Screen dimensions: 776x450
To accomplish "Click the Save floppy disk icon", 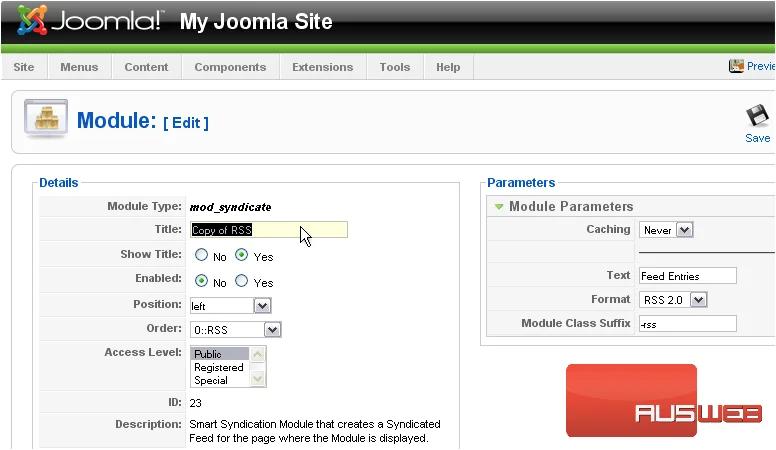I will [757, 117].
